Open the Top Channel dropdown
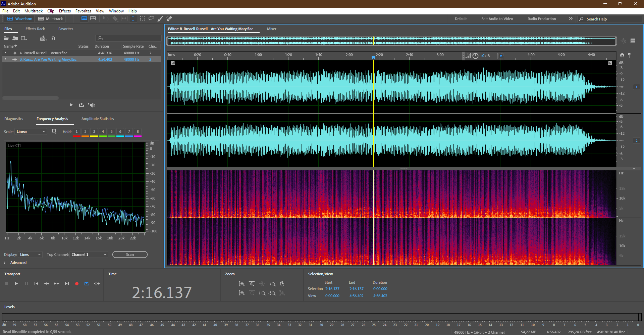 89,255
